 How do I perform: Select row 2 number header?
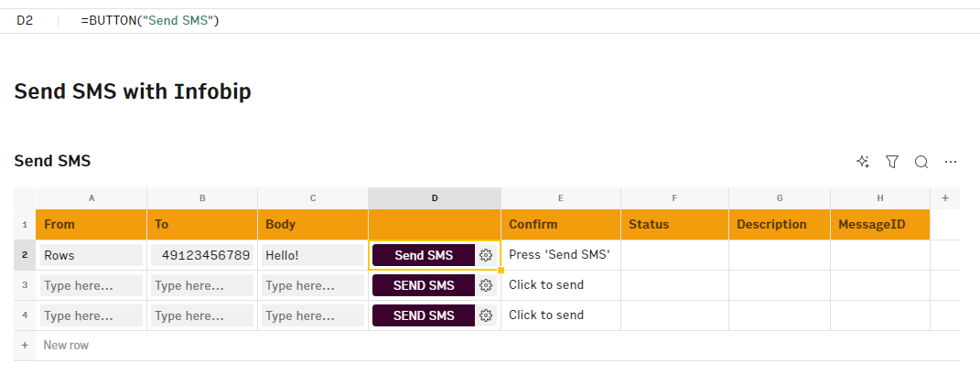pyautogui.click(x=25, y=255)
